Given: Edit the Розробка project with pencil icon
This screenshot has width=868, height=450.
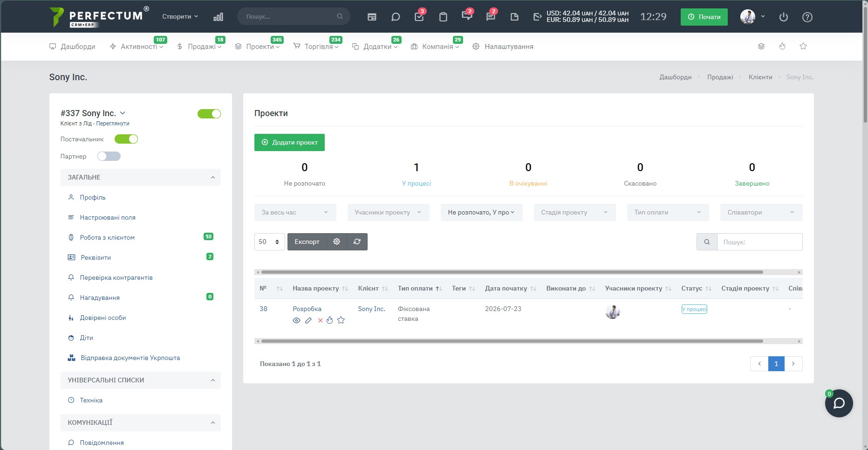Looking at the screenshot, I should pos(308,320).
